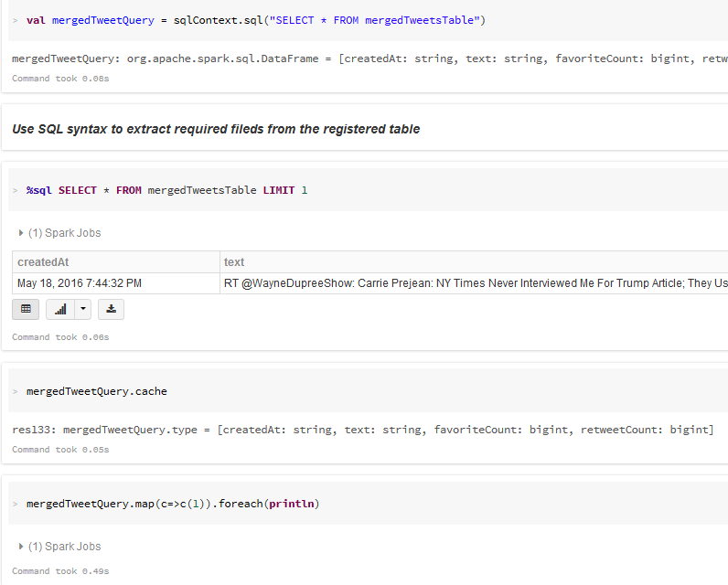Image resolution: width=728 pixels, height=585 pixels.
Task: Click the text column header
Action: (474, 262)
